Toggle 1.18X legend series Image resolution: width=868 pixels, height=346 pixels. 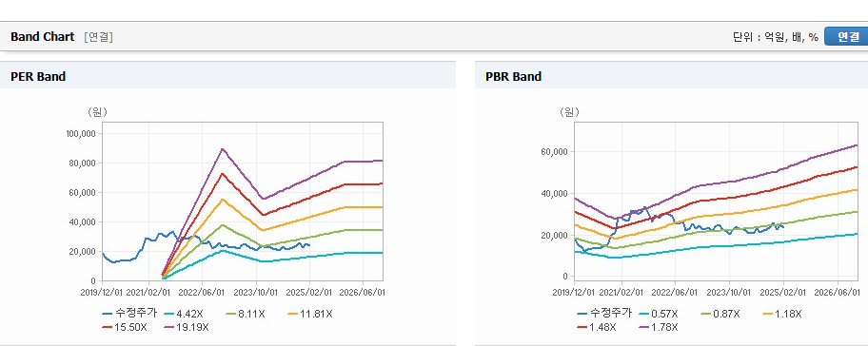click(x=782, y=314)
